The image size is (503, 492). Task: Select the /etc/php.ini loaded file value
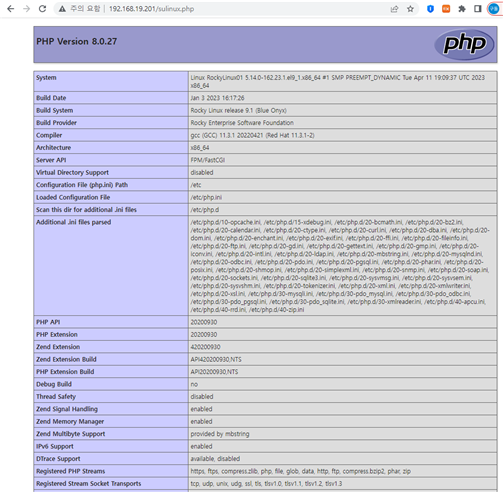coord(206,197)
